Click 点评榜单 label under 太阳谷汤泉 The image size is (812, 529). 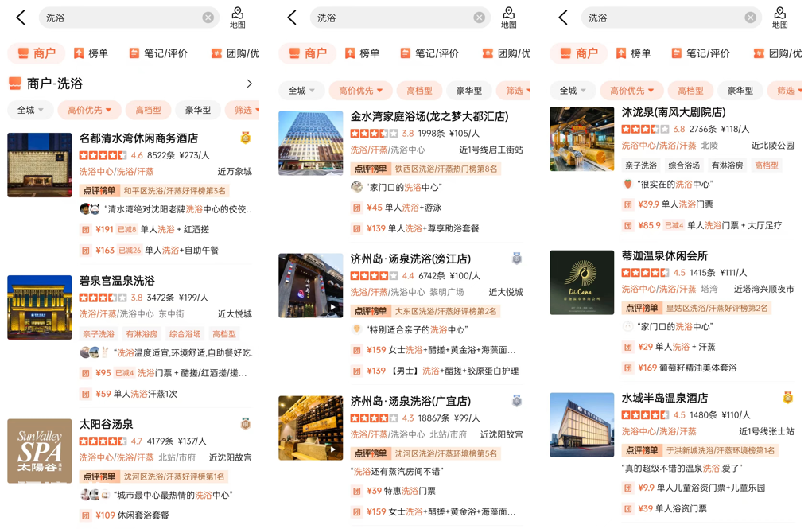pyautogui.click(x=99, y=476)
